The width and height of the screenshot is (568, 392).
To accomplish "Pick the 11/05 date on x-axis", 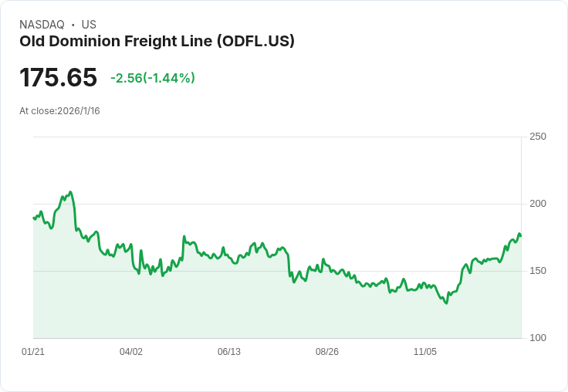I will tap(425, 352).
